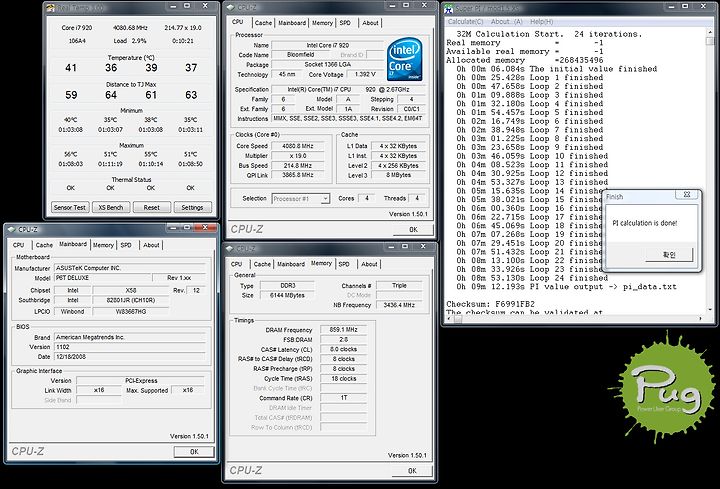The image size is (720, 489).
Task: Select Mainboard tab in Memory CPU-Z window
Action: (x=291, y=264)
